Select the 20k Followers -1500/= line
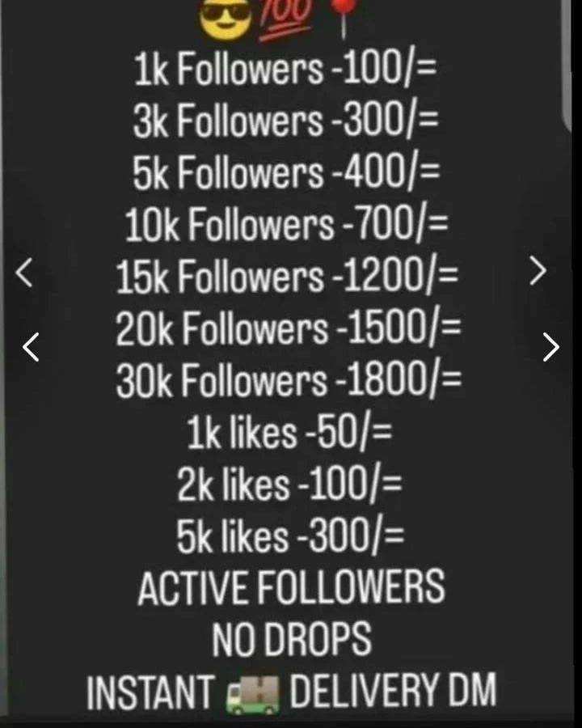The height and width of the screenshot is (728, 582). pyautogui.click(x=289, y=329)
